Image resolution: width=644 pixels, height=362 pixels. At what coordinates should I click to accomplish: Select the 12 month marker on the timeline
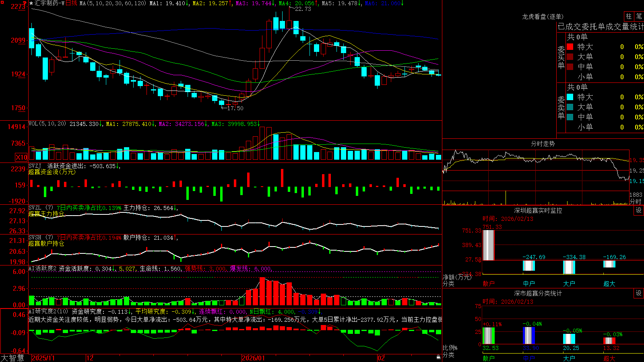click(x=90, y=358)
